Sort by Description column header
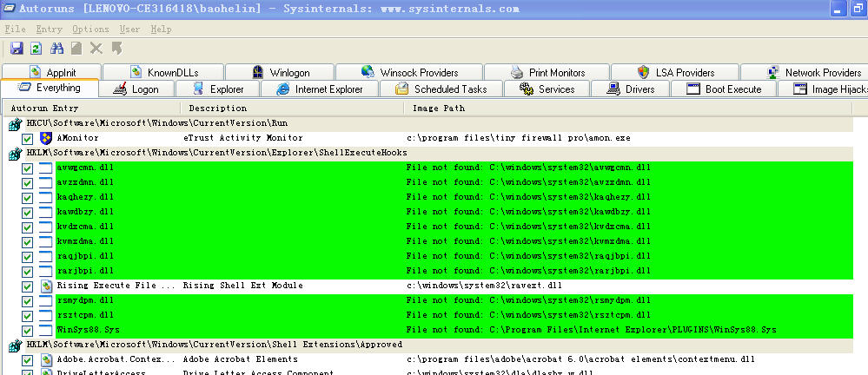This screenshot has width=868, height=375. [x=292, y=109]
